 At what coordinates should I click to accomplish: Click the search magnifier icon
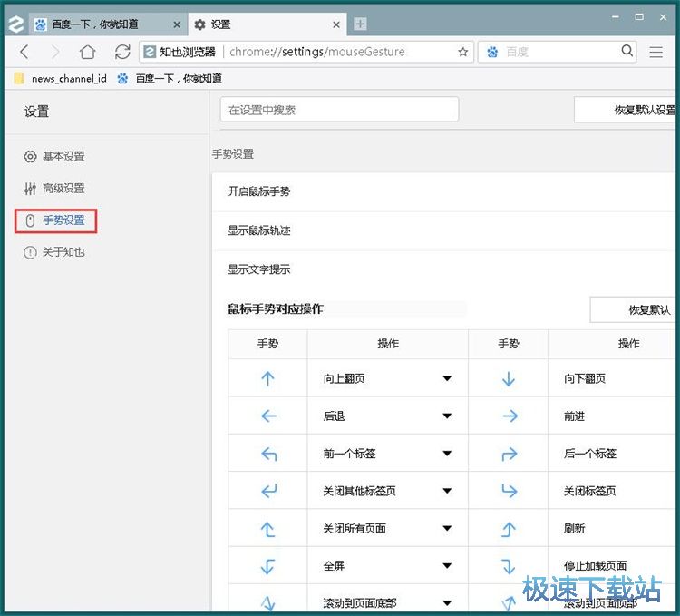click(627, 51)
